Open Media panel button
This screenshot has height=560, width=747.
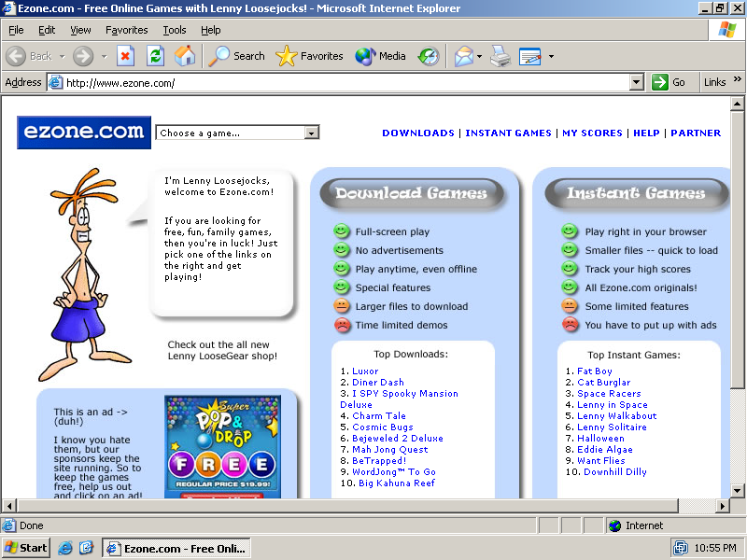380,56
